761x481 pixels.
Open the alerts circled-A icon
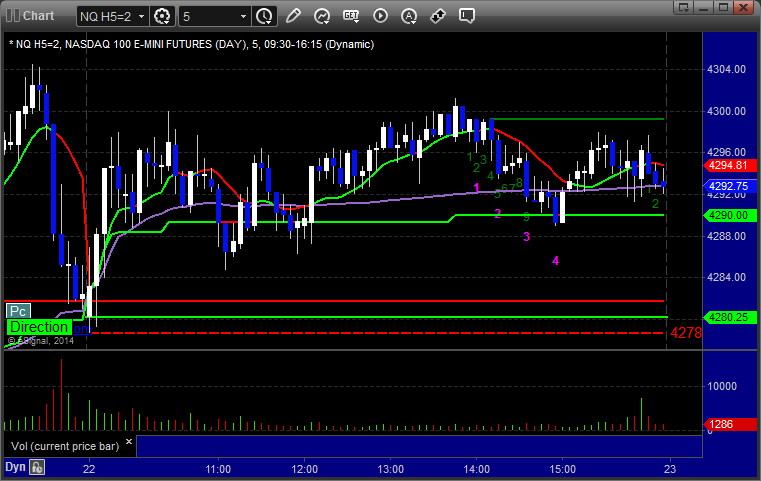tap(409, 16)
